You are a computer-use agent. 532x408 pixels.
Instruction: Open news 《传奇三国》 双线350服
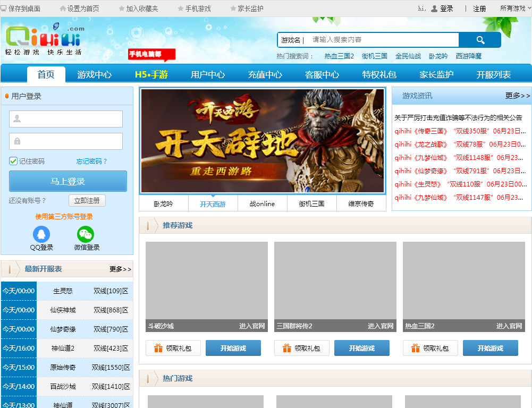coord(460,131)
